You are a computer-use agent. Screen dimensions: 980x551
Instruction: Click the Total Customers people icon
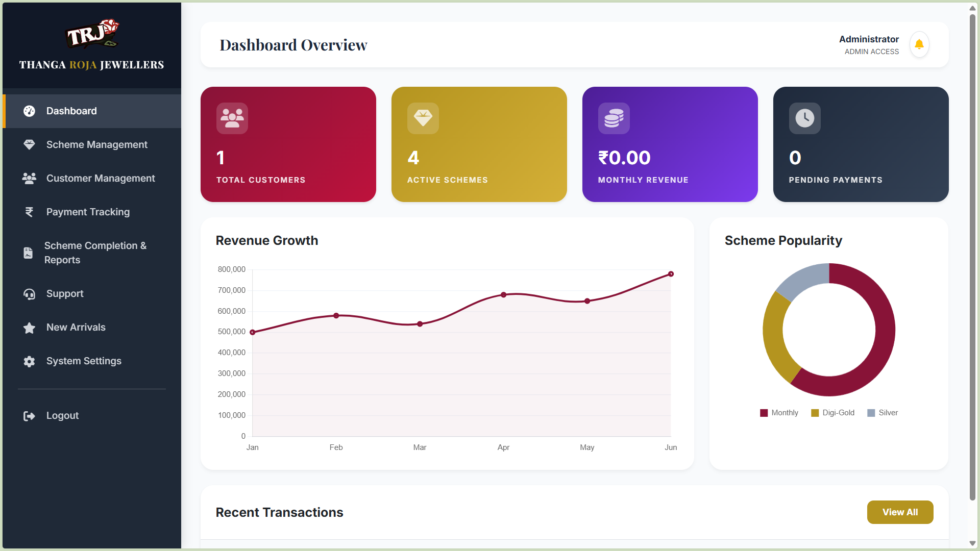(232, 118)
